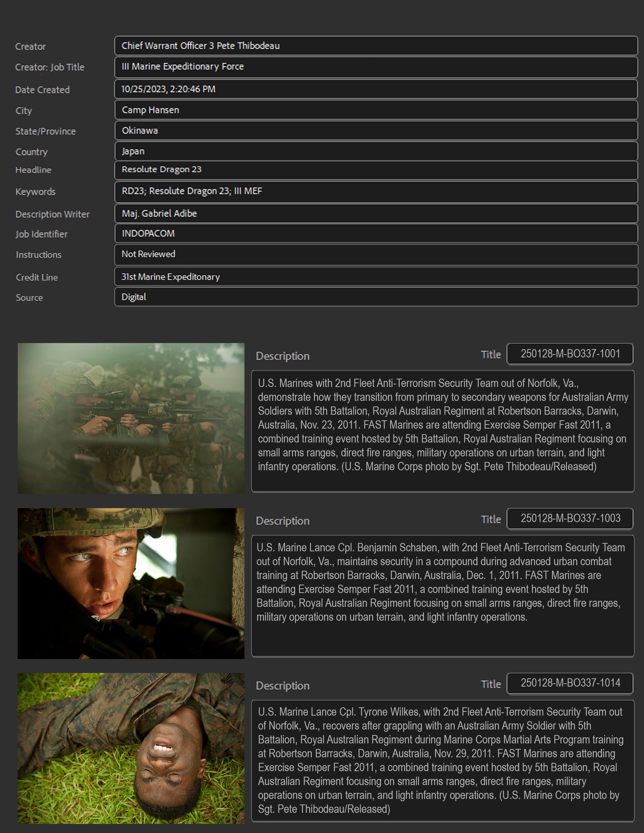Click the Benjamin Schaben description text box

(442, 595)
